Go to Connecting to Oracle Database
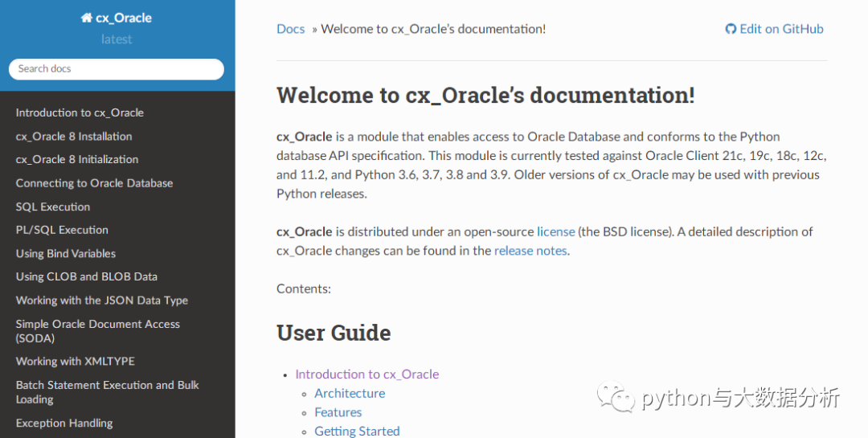868x438 pixels. coord(94,183)
